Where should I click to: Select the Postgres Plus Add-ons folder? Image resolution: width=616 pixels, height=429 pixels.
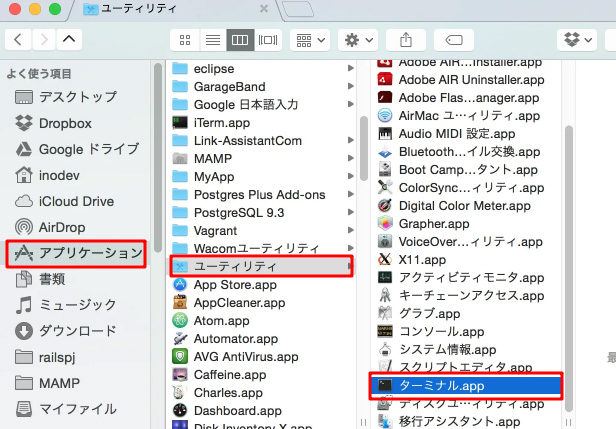262,194
